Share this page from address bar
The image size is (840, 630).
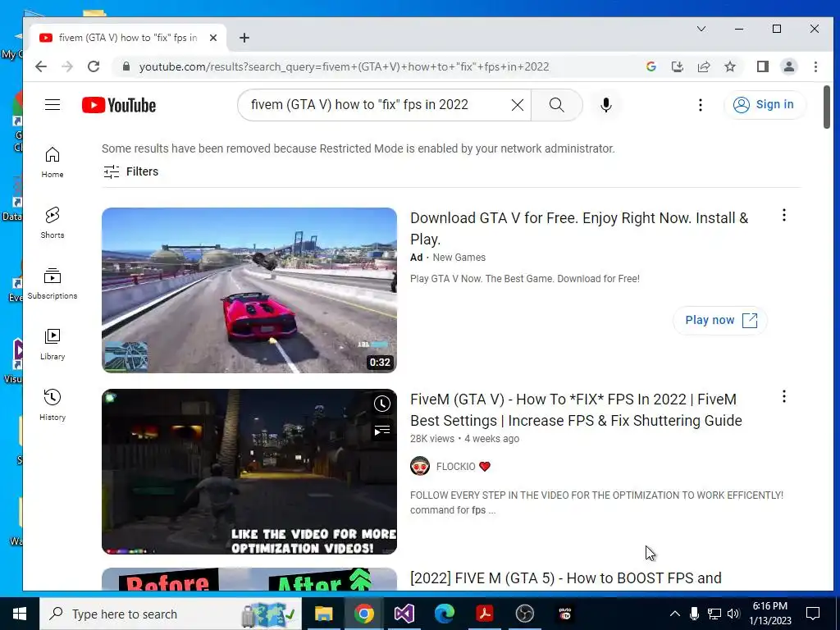(x=703, y=66)
